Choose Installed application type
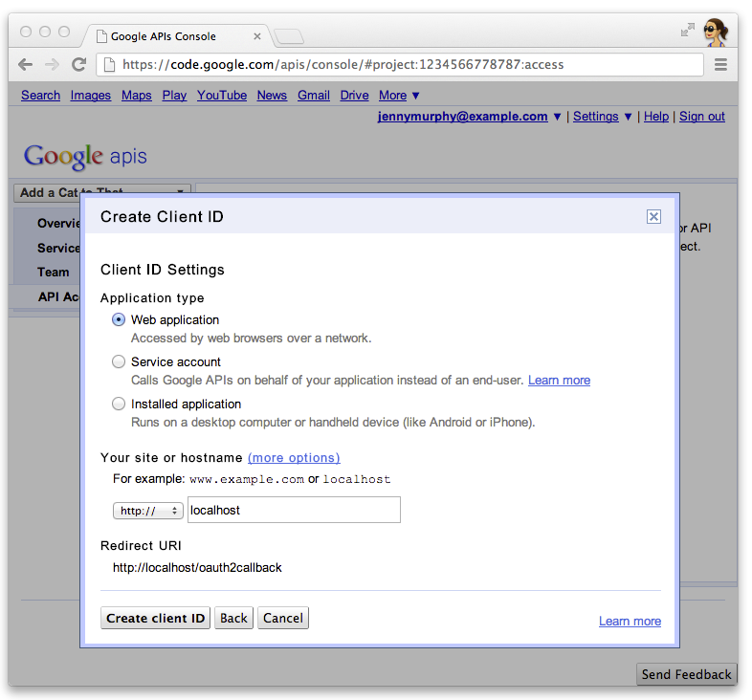 point(119,405)
